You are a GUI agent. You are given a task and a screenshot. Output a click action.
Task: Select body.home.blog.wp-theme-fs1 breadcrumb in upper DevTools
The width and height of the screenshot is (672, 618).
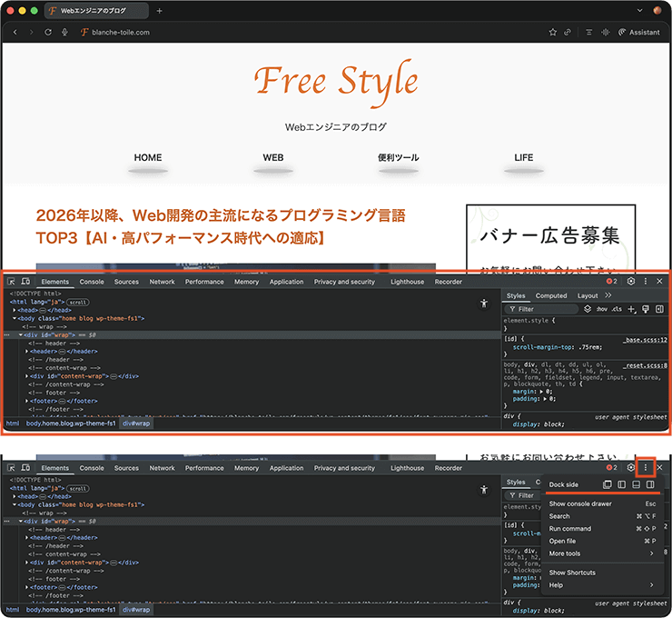pyautogui.click(x=71, y=424)
